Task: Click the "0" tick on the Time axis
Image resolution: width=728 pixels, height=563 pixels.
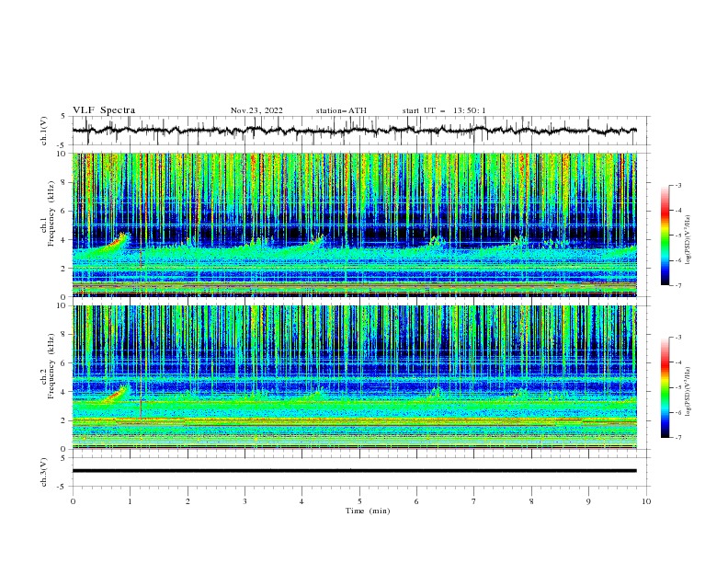Action: click(x=73, y=501)
